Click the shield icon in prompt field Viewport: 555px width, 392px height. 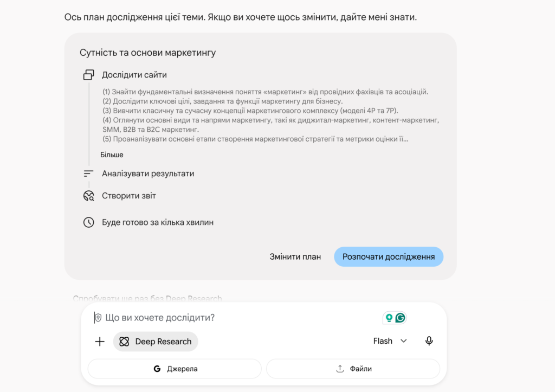[x=99, y=318]
